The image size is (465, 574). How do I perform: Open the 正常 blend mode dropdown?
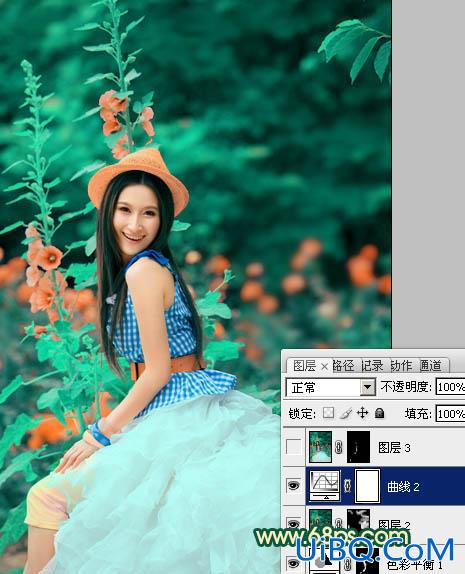[368, 387]
